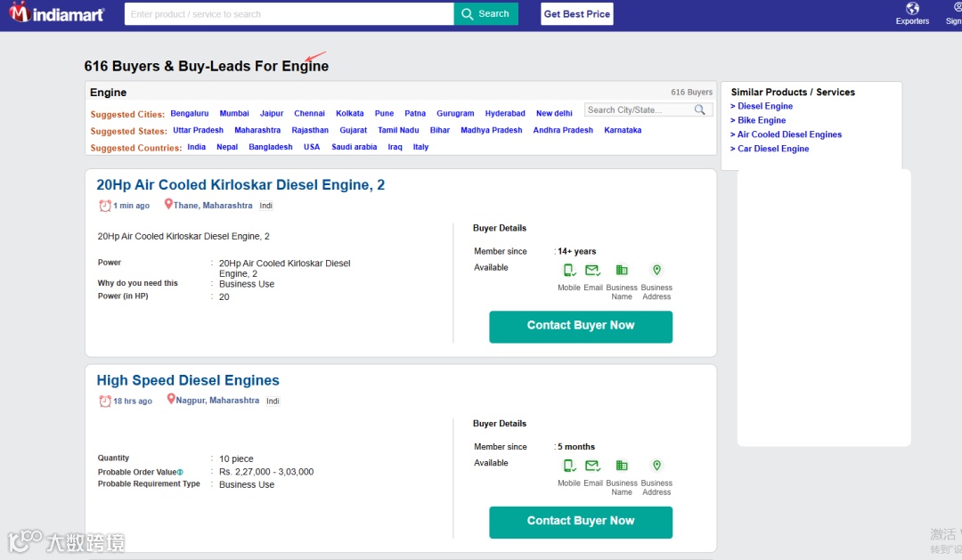Screen dimensions: 962x560
Task: Click location pin beside Nagpur, Maharashtra
Action: point(171,399)
